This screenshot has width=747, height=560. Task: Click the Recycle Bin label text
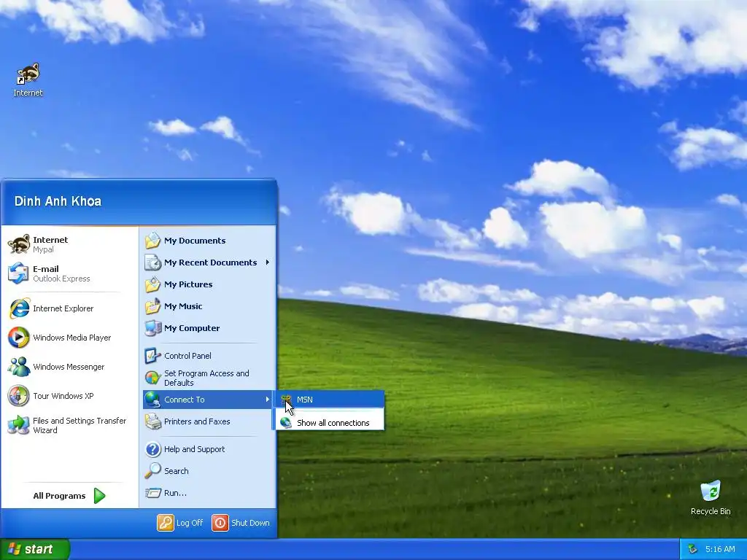tap(711, 511)
